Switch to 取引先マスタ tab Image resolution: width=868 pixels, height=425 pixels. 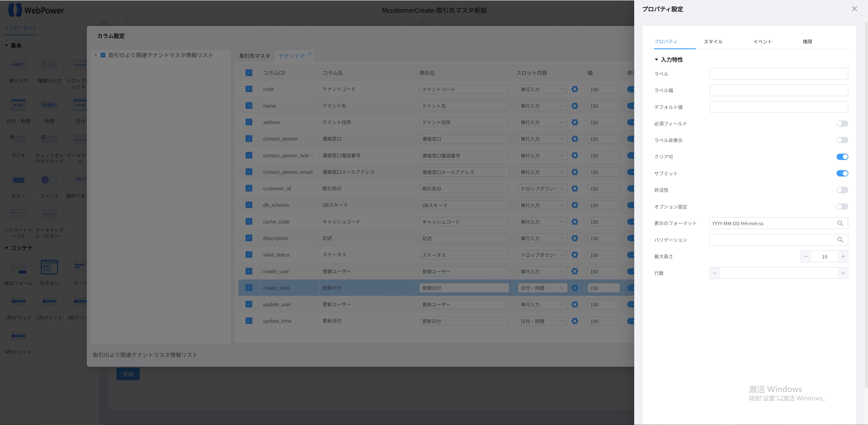[x=255, y=56]
